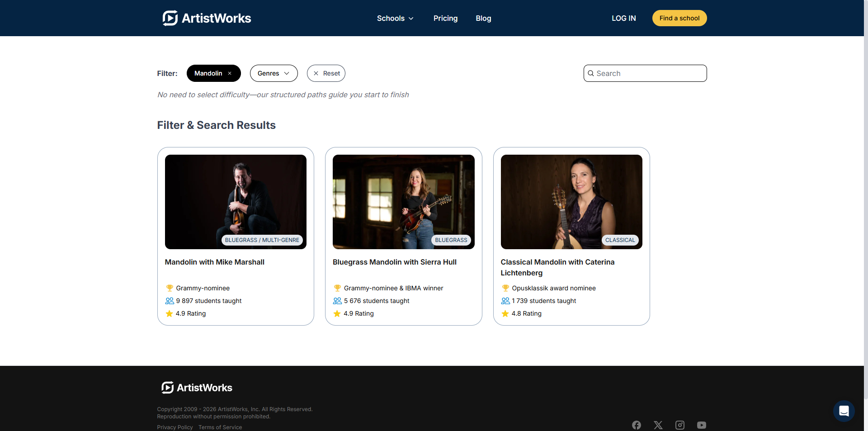Click the ArtistWorks logo in the footer
This screenshot has height=431, width=868.
[196, 388]
